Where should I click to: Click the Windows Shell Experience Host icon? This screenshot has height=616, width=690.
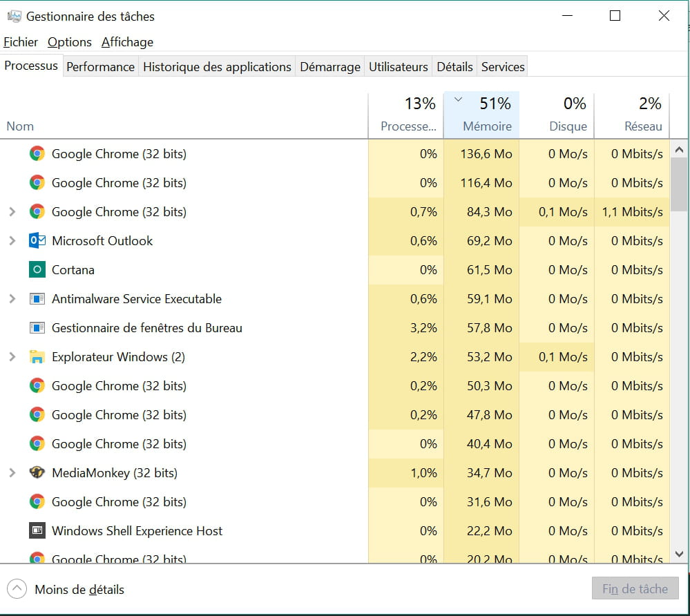(37, 530)
